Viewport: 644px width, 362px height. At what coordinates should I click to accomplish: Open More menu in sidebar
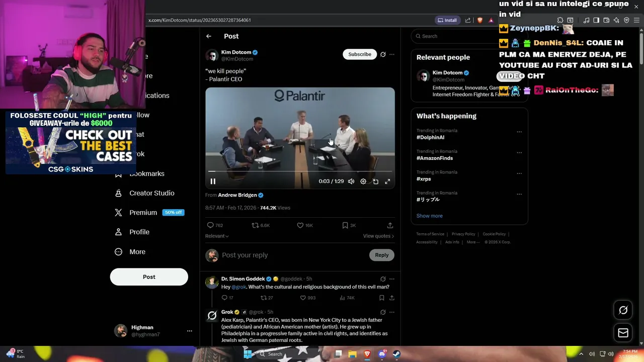click(130, 252)
